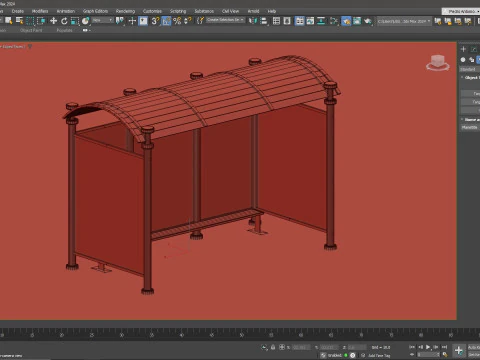
Task: Go to end of animation
Action: pos(444,347)
